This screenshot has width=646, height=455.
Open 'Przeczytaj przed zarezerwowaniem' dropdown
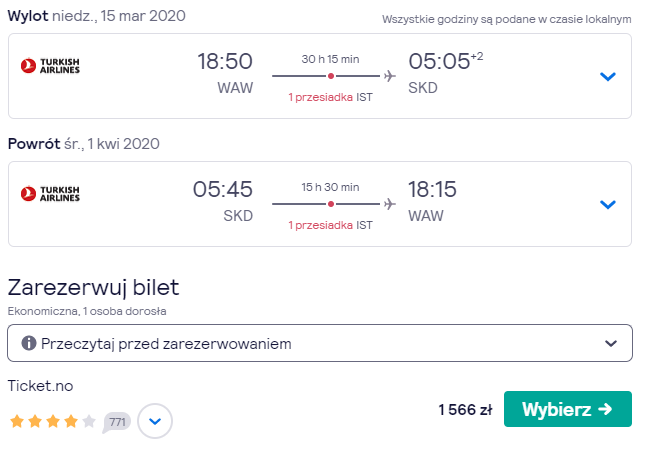pyautogui.click(x=320, y=343)
